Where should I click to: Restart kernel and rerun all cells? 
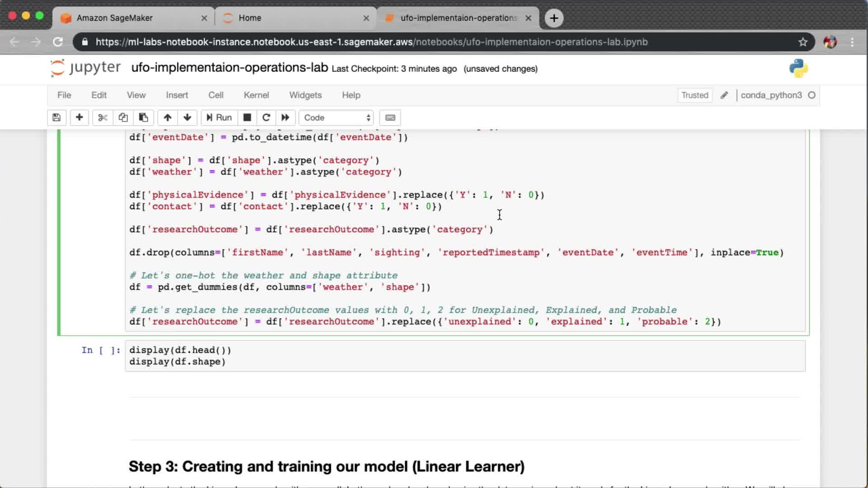click(285, 117)
